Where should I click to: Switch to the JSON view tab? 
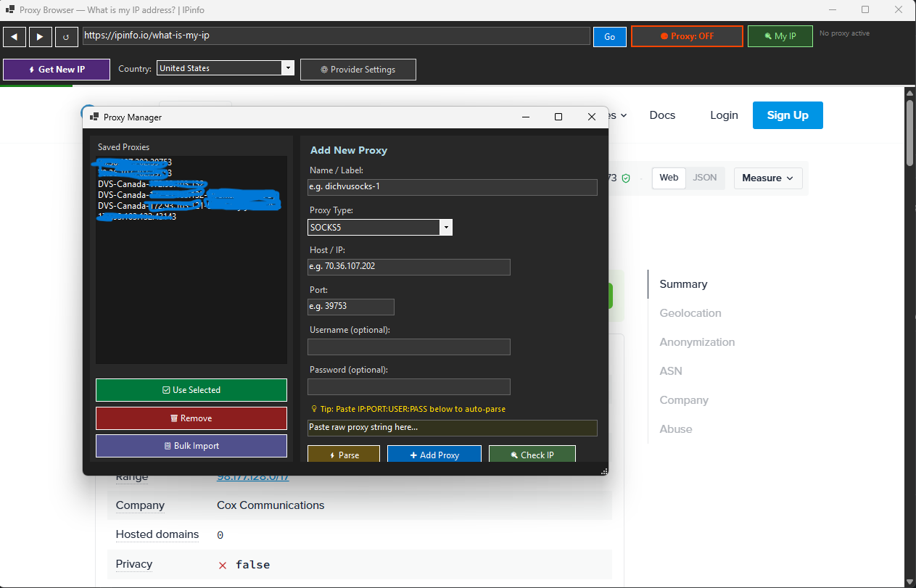(x=705, y=178)
